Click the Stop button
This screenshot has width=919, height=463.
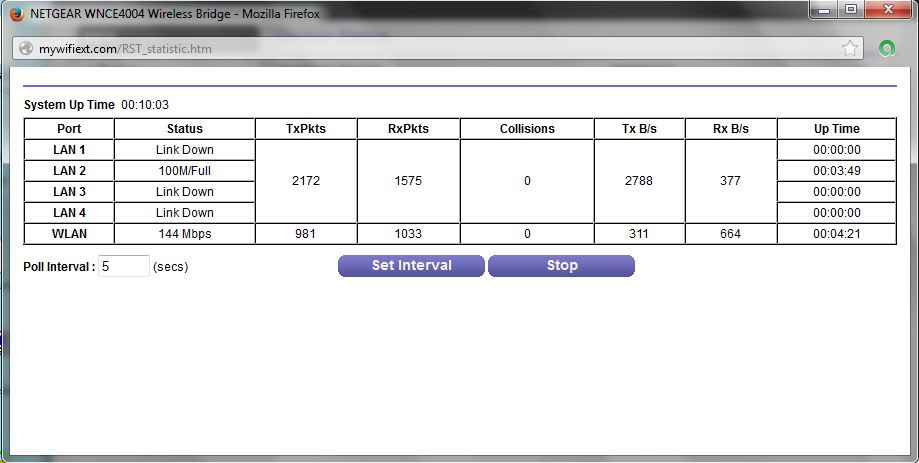pyautogui.click(x=561, y=265)
